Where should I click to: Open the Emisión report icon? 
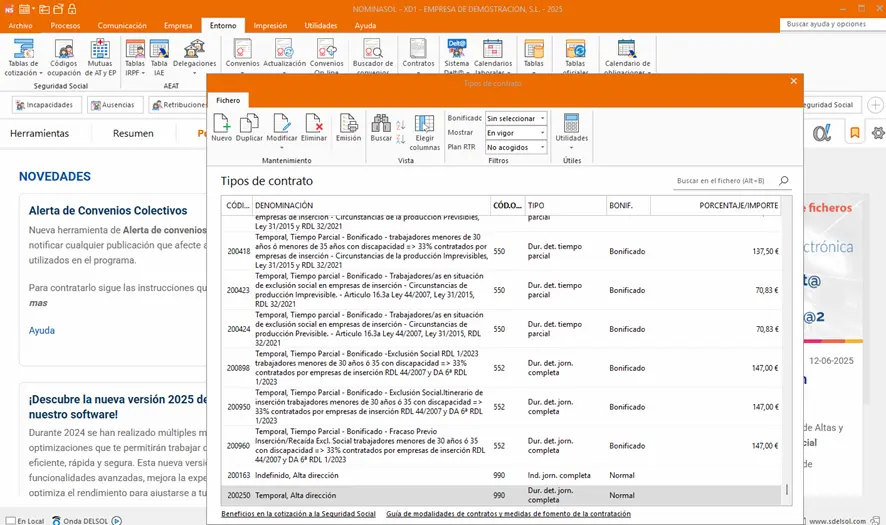coord(348,128)
